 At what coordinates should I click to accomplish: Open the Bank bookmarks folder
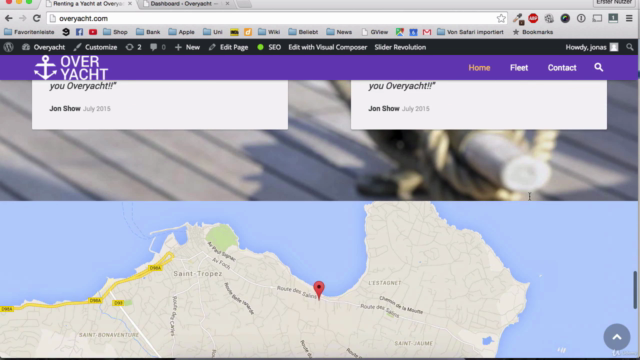click(148, 32)
